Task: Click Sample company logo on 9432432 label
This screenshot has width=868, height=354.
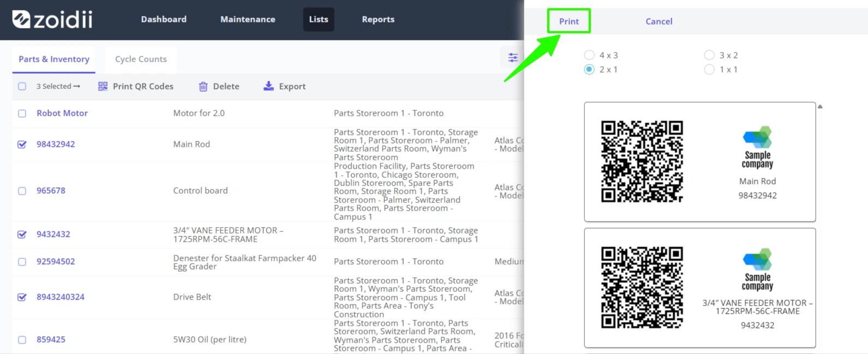Action: 757,269
